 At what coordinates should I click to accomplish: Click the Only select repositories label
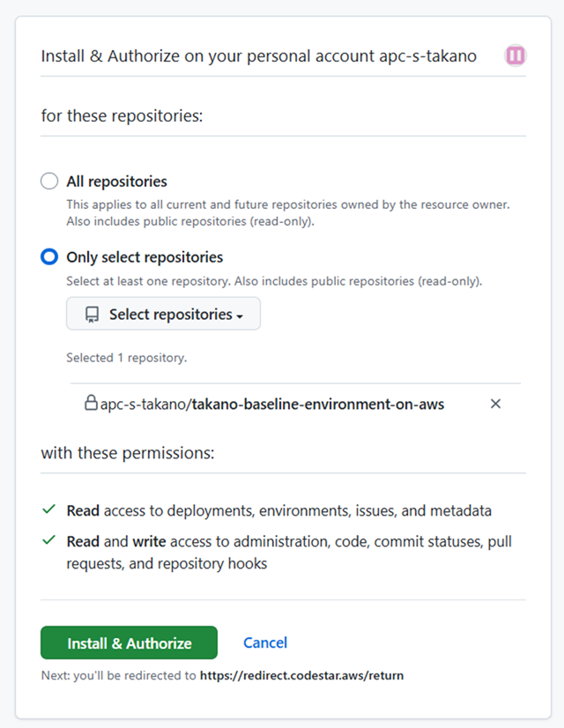[x=145, y=257]
